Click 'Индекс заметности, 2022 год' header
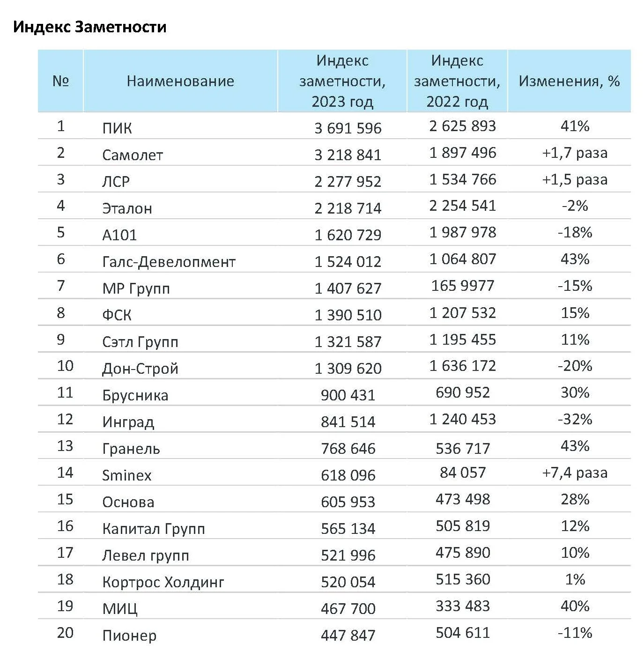This screenshot has height=658, width=644. click(457, 81)
